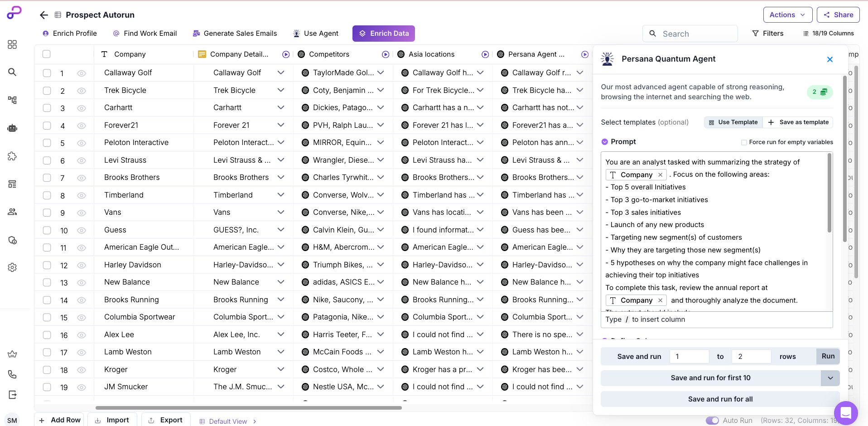Open the Actions dropdown

(787, 15)
